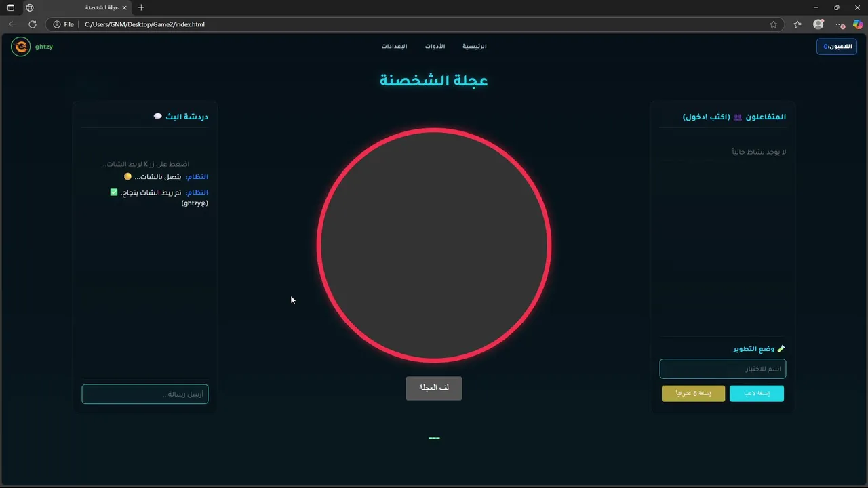
Task: Click the chat bubble icon by دردشة البث
Action: tap(158, 117)
